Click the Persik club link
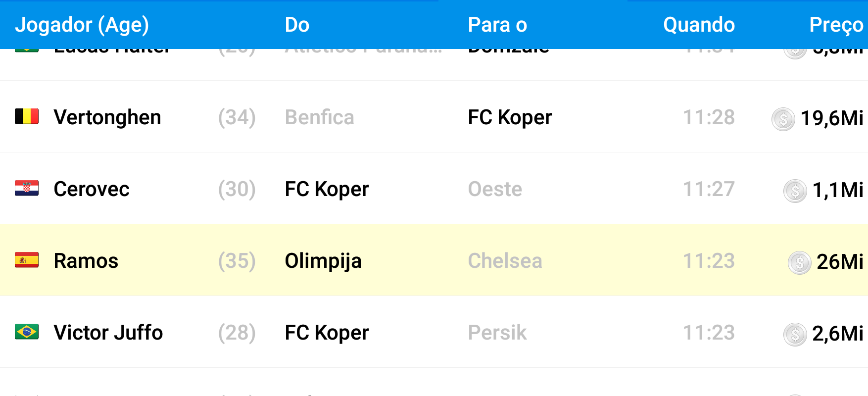This screenshot has height=396, width=868. [x=497, y=333]
